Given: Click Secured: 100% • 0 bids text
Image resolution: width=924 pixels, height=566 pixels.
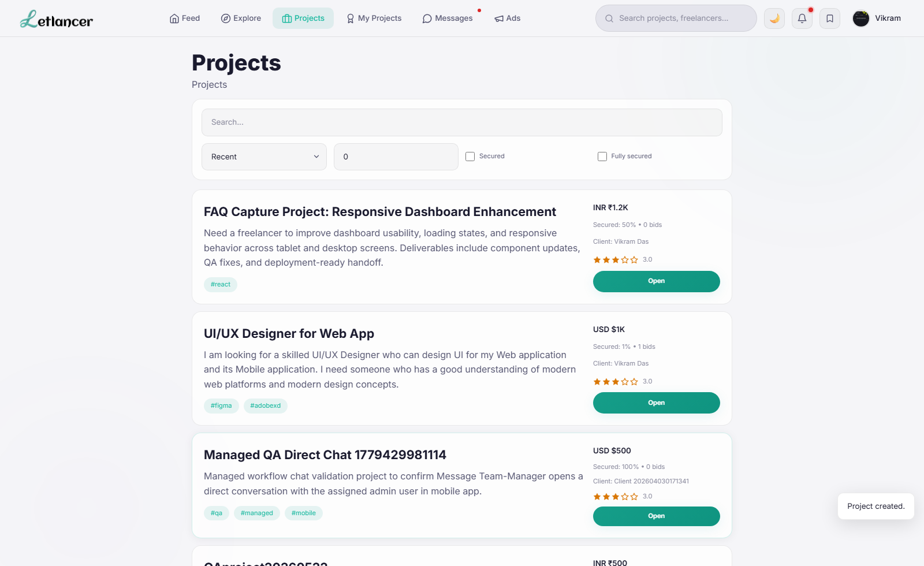Looking at the screenshot, I should pos(629,467).
